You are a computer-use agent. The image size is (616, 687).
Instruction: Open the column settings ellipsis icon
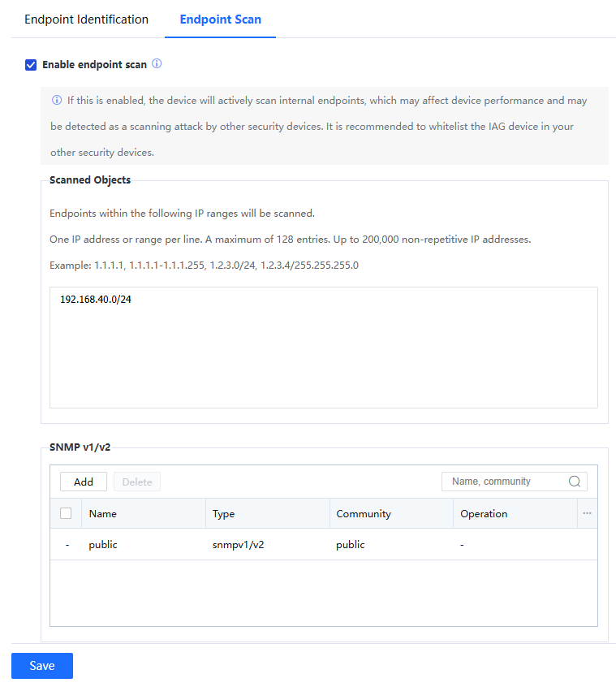(587, 513)
